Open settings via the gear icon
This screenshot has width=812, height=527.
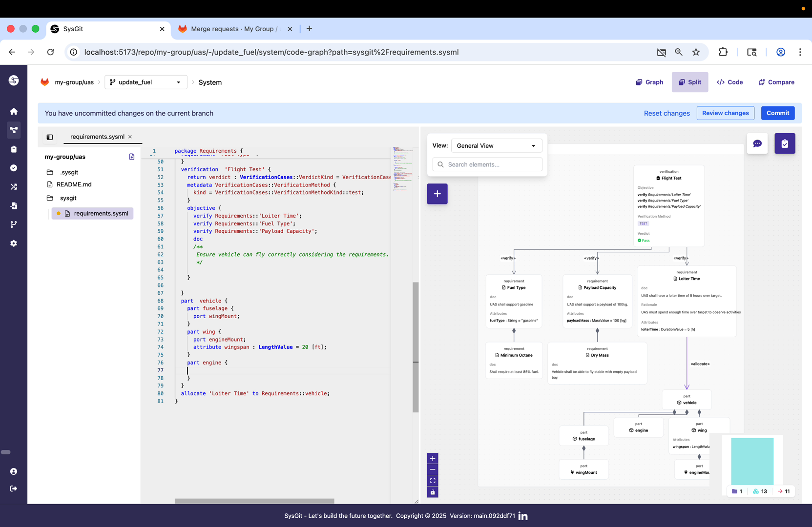[14, 243]
